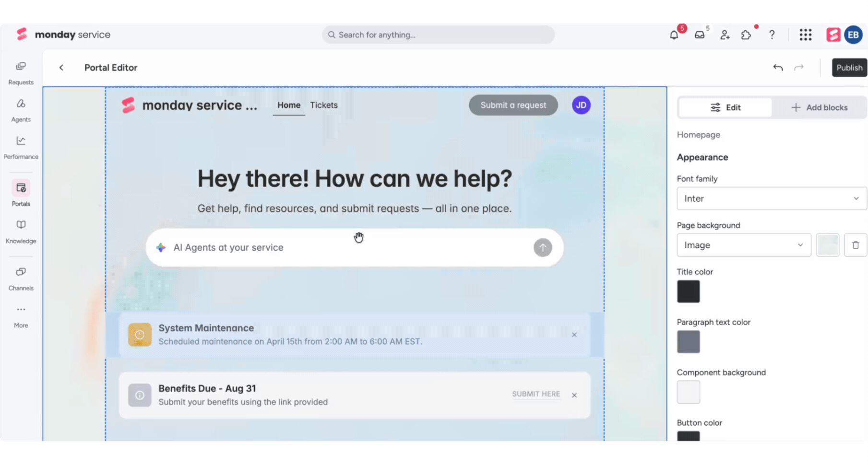Click the monday service logo in the top bar
868x465 pixels.
point(63,35)
